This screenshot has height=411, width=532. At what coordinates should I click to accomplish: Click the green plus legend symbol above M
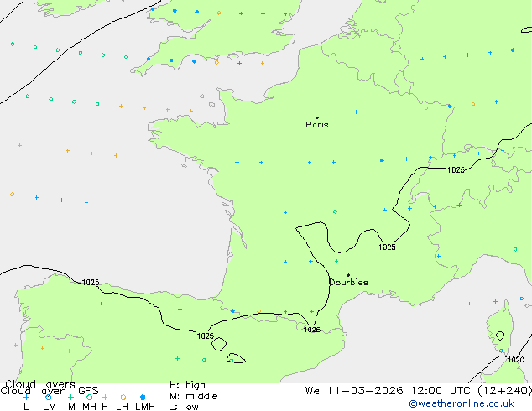pyautogui.click(x=70, y=397)
